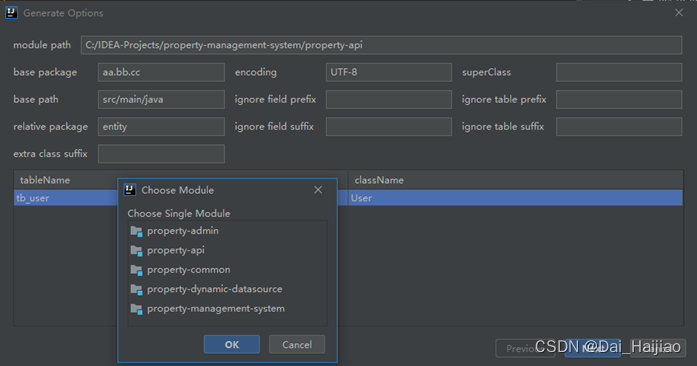Click the IntelliJ logo in Choose Module title

coord(130,190)
